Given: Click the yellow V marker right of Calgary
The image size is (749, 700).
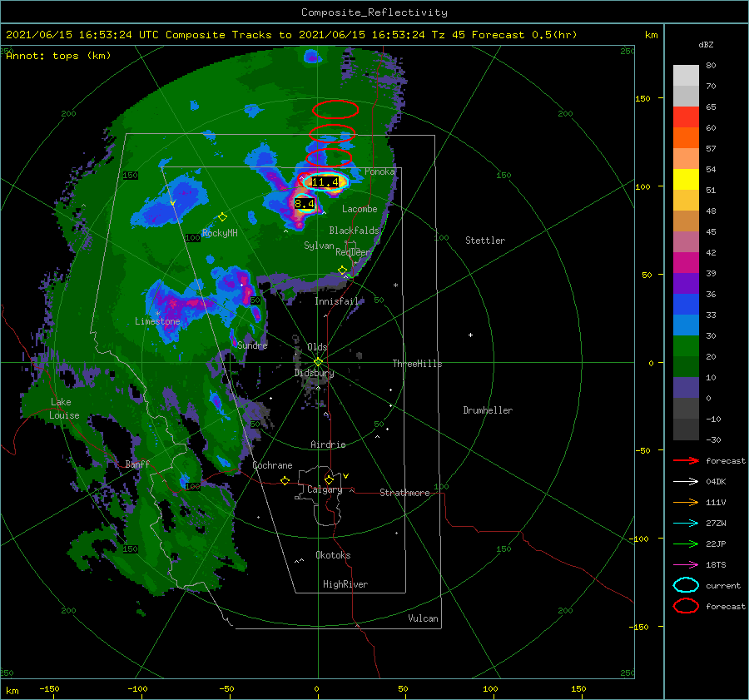Looking at the screenshot, I should coord(346,476).
